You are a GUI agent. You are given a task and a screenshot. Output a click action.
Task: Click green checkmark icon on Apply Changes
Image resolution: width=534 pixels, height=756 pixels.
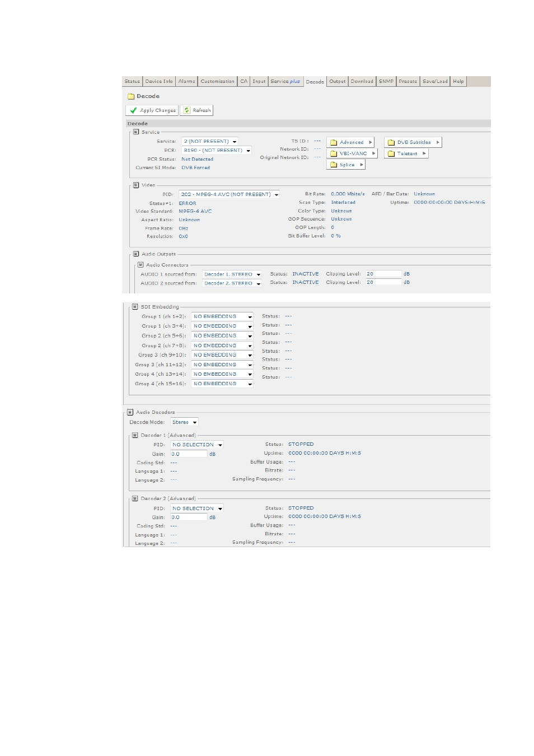coord(133,110)
